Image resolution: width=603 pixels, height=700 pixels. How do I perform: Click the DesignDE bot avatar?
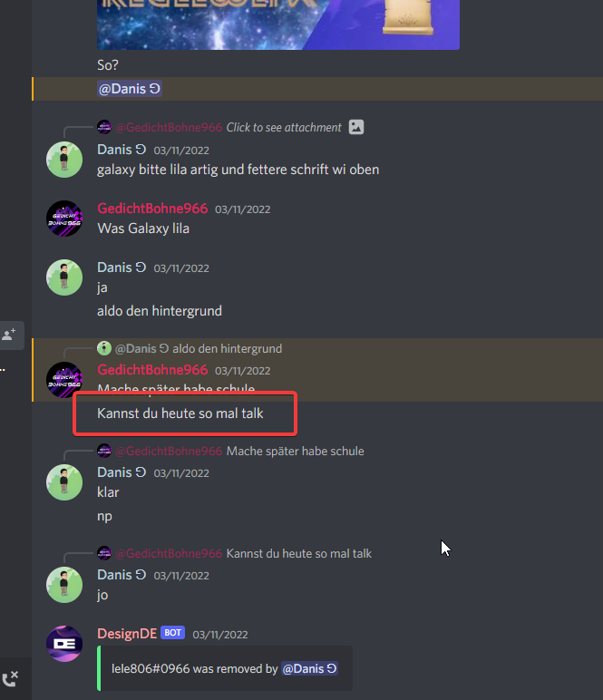point(64,643)
